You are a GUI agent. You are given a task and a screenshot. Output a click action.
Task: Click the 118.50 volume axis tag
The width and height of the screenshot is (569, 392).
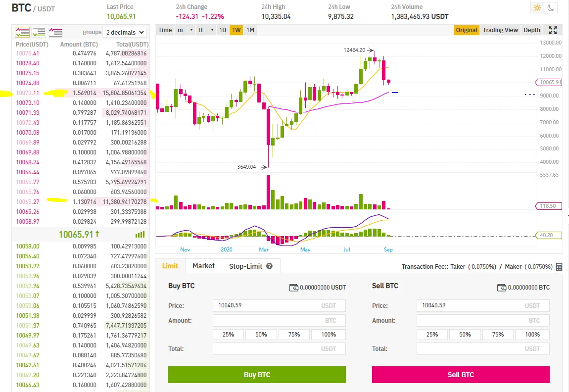549,206
